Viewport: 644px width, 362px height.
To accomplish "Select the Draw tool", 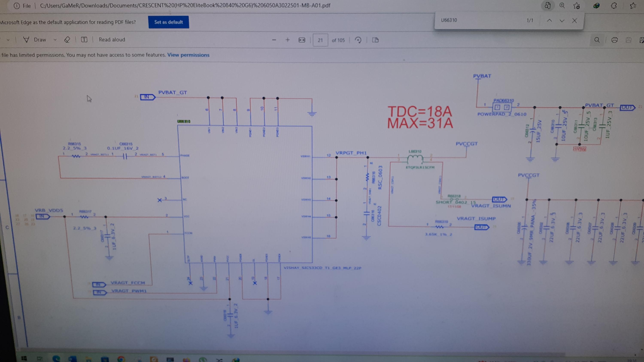I will (x=35, y=40).
